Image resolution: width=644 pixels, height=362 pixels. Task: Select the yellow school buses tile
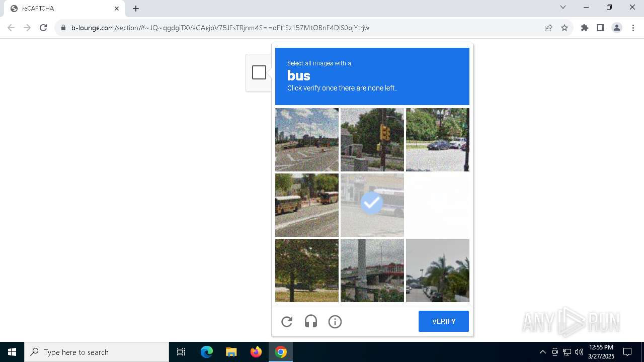tap(307, 205)
